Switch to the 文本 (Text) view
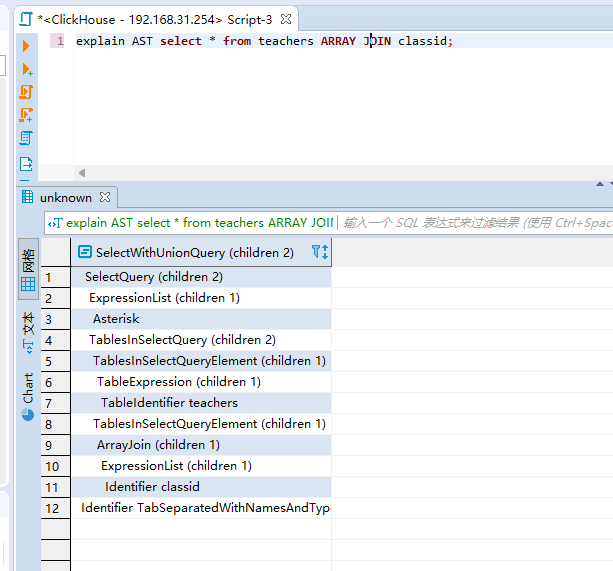This screenshot has height=571, width=613. point(28,331)
